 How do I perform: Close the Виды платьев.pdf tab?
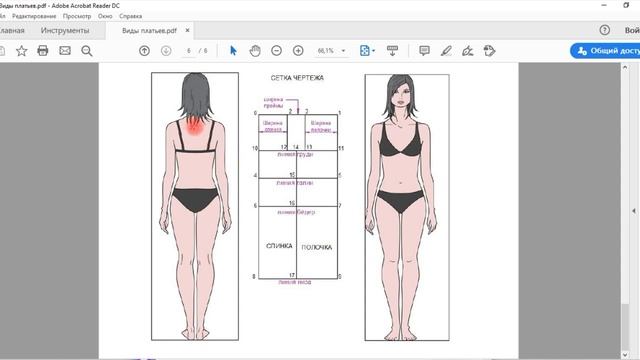click(x=187, y=31)
